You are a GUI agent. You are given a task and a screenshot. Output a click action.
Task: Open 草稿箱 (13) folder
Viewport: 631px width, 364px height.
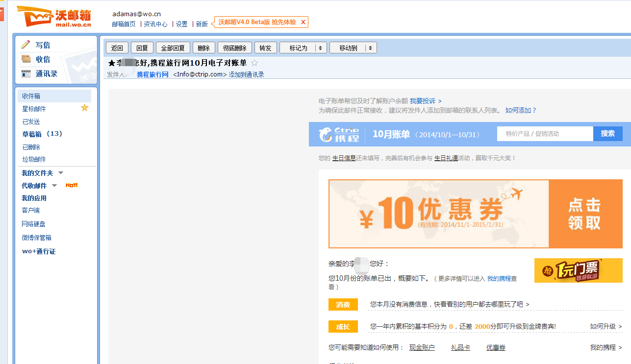pos(42,134)
